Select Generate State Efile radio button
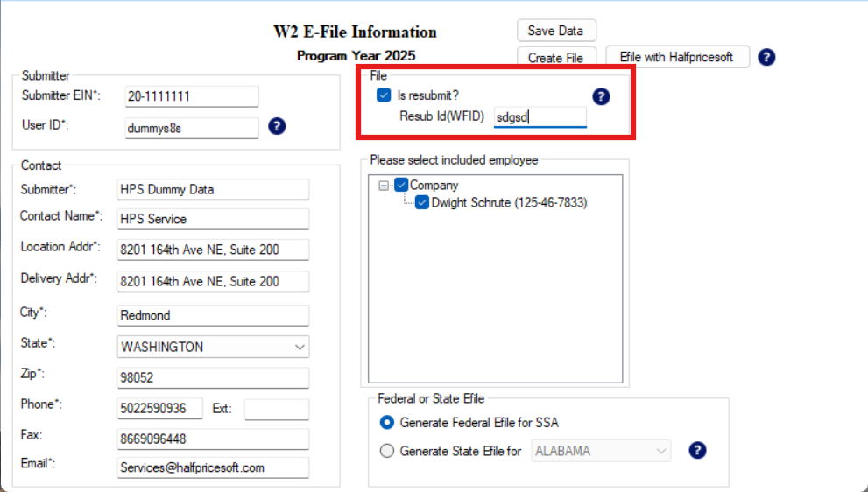The width and height of the screenshot is (868, 492). pos(386,452)
